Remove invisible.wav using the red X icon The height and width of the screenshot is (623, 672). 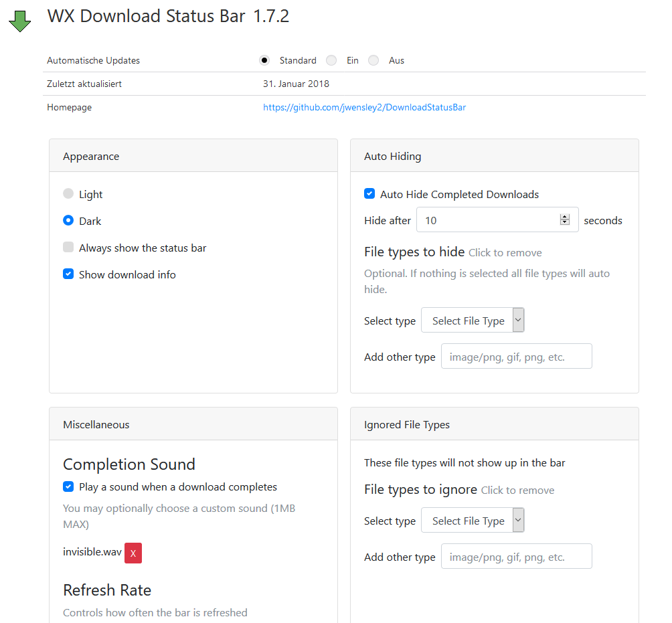pyautogui.click(x=133, y=553)
